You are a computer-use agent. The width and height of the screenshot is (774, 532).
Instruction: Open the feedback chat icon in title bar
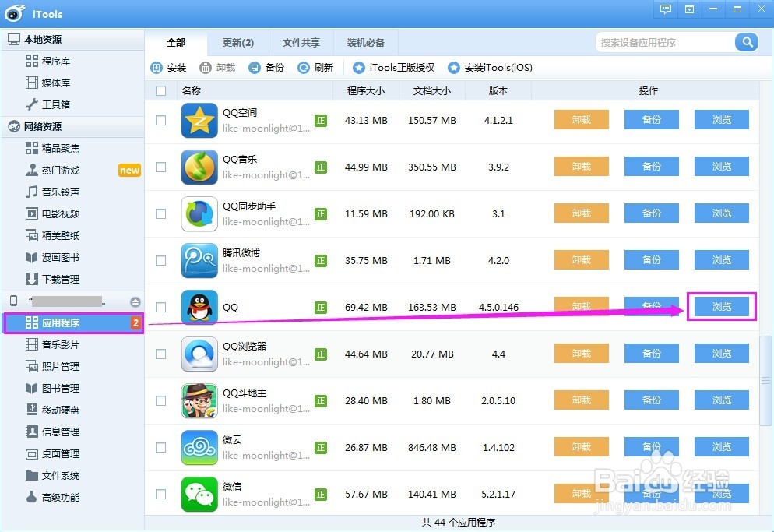coord(666,9)
